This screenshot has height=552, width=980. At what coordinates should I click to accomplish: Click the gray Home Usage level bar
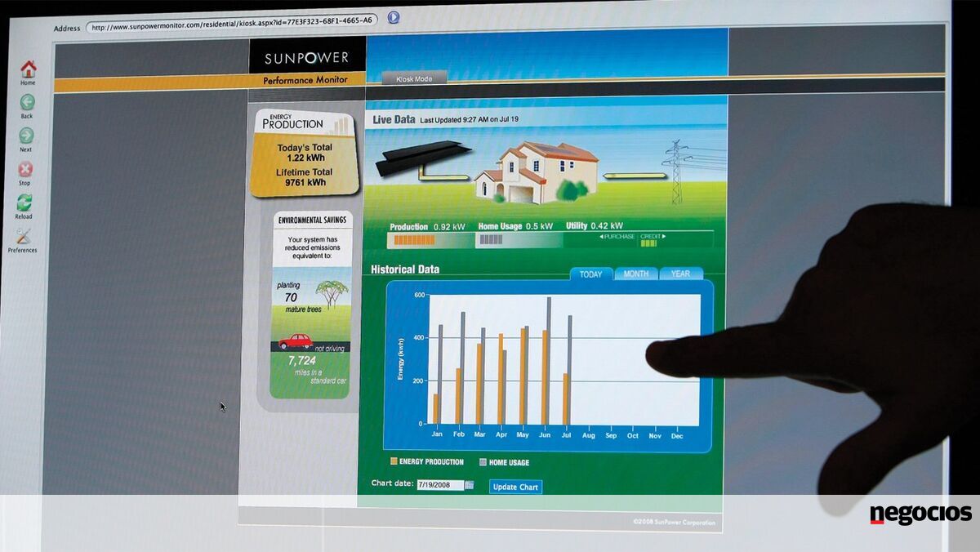(491, 240)
